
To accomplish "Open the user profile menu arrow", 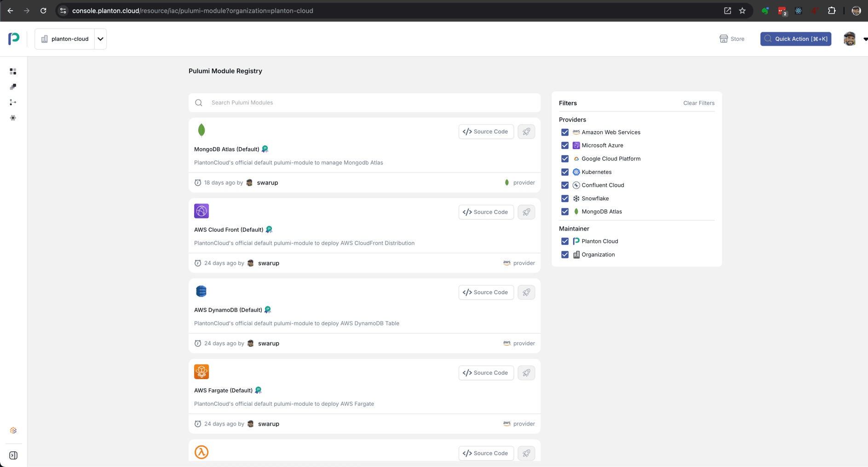I will pos(865,39).
